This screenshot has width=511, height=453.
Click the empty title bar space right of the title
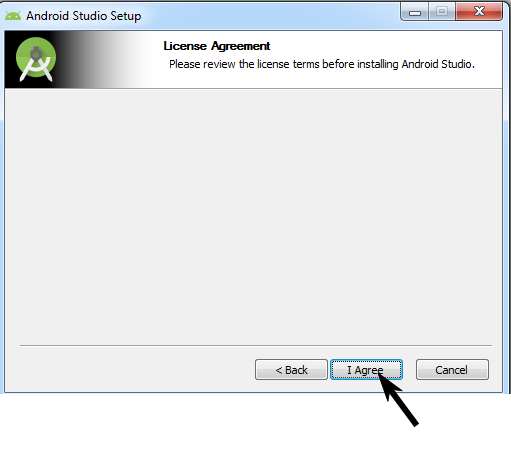pyautogui.click(x=270, y=16)
